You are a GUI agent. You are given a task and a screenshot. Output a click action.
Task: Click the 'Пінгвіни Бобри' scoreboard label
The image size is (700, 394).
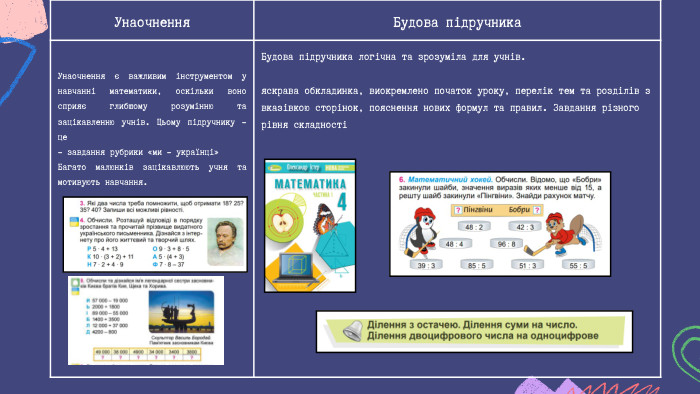[497, 210]
